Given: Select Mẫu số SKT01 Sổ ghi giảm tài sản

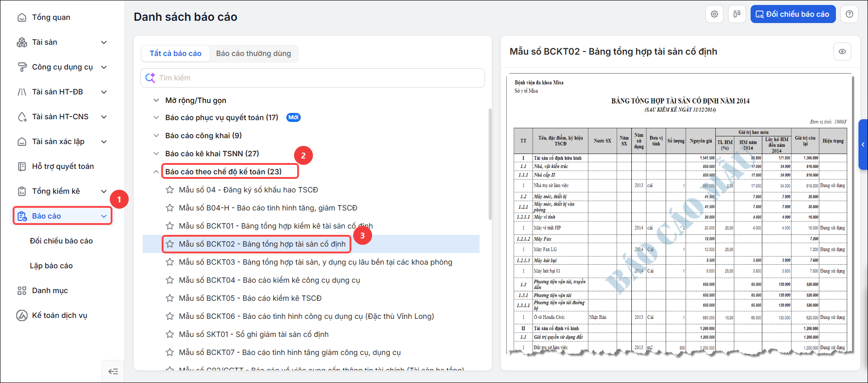Looking at the screenshot, I should click(254, 334).
